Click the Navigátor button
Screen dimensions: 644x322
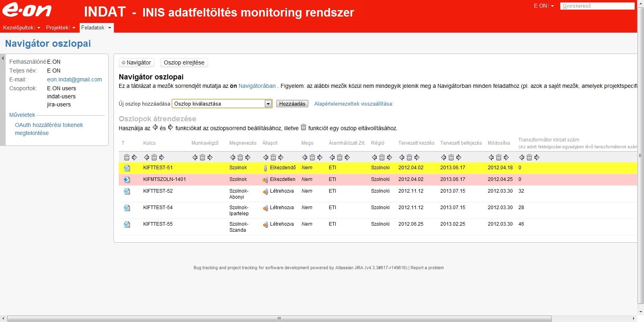click(x=136, y=62)
